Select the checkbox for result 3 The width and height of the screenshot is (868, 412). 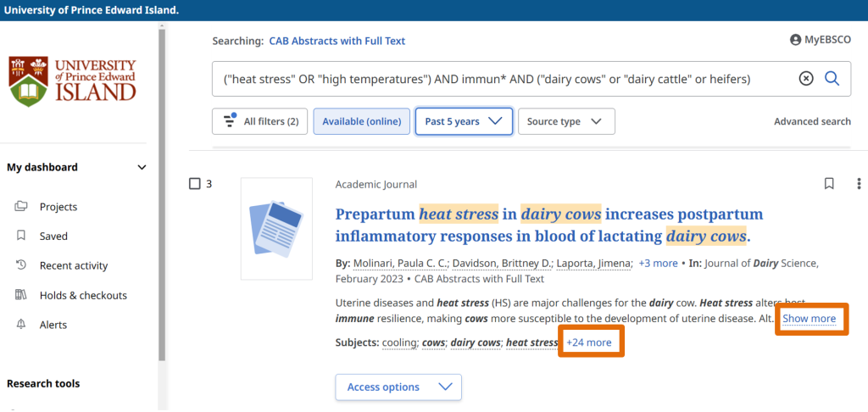[195, 184]
